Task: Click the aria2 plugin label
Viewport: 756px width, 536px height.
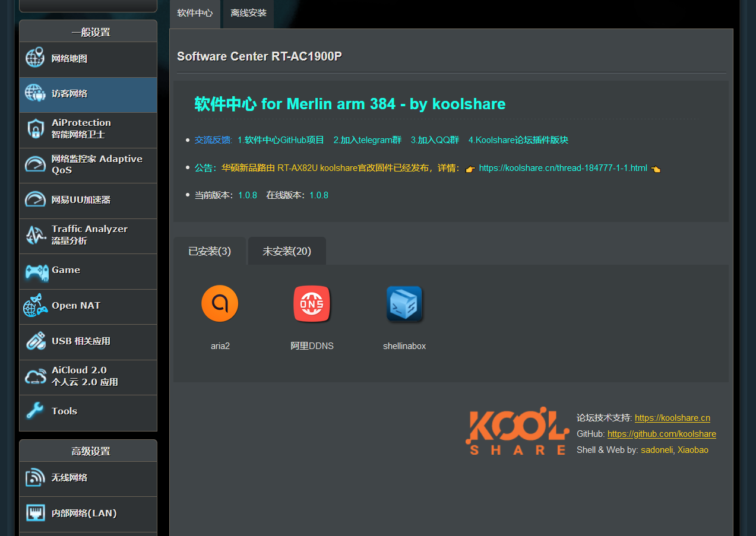Action: 220,346
